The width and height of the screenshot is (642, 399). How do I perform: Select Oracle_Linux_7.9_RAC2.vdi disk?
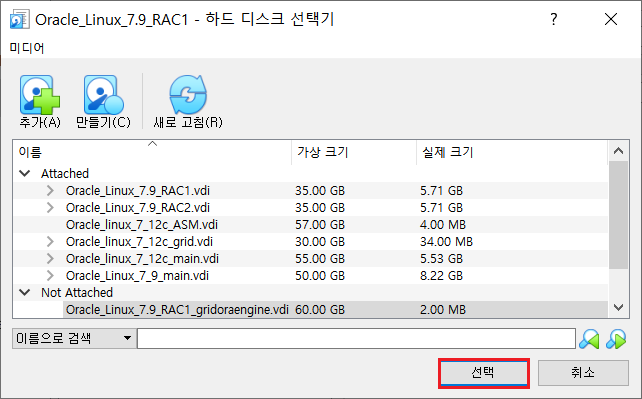pyautogui.click(x=138, y=207)
